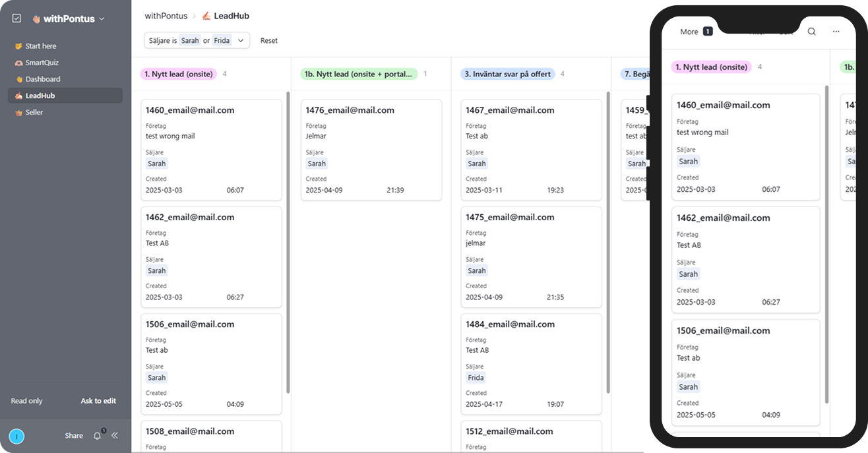
Task: Expand the withPontus workspace dropdown
Action: [102, 19]
